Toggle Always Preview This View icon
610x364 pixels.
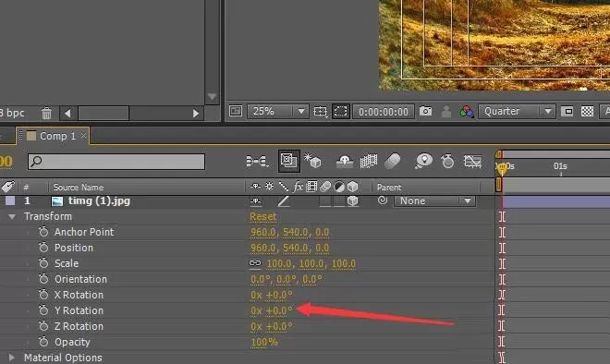tap(236, 111)
